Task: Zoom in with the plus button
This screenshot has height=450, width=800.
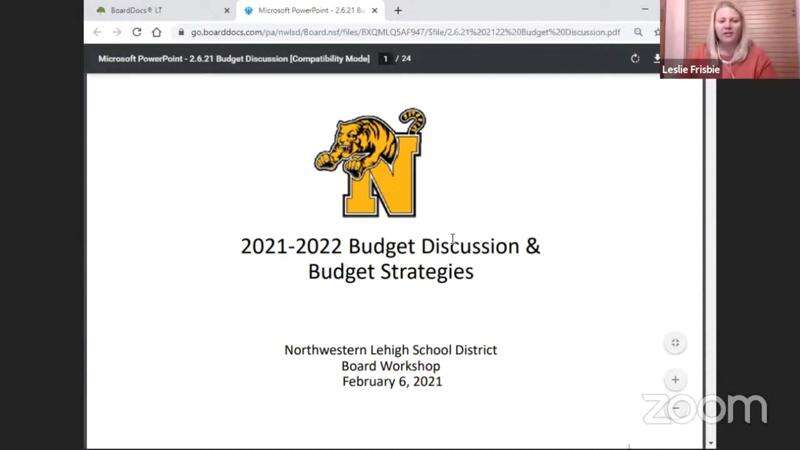Action: click(x=675, y=380)
